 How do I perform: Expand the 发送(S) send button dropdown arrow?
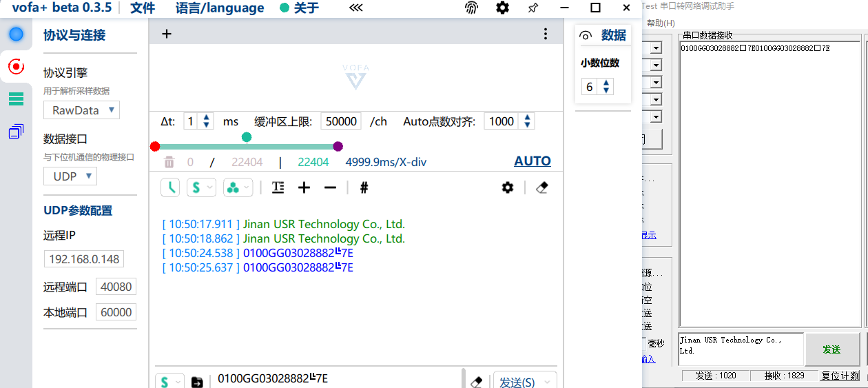click(548, 382)
